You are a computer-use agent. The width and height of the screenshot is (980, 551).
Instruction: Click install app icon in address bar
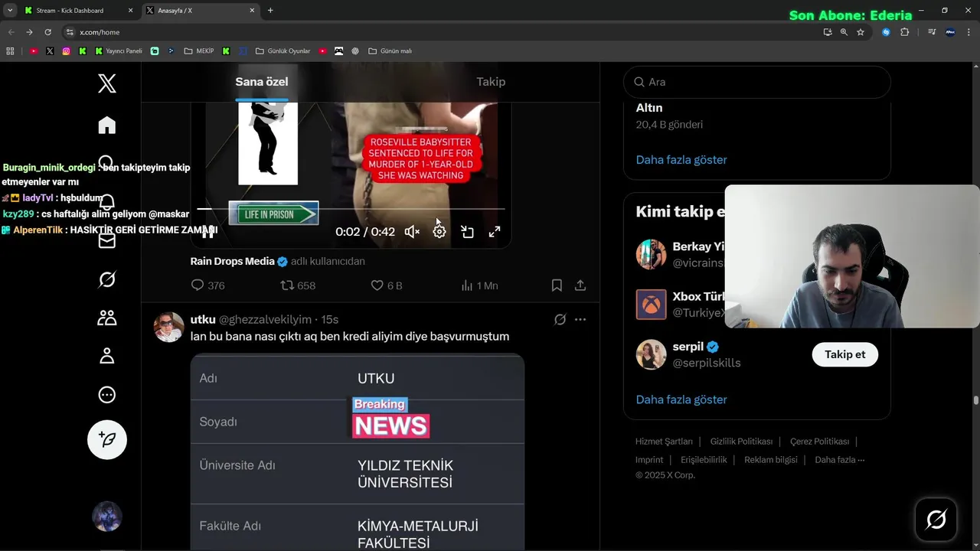(x=828, y=32)
